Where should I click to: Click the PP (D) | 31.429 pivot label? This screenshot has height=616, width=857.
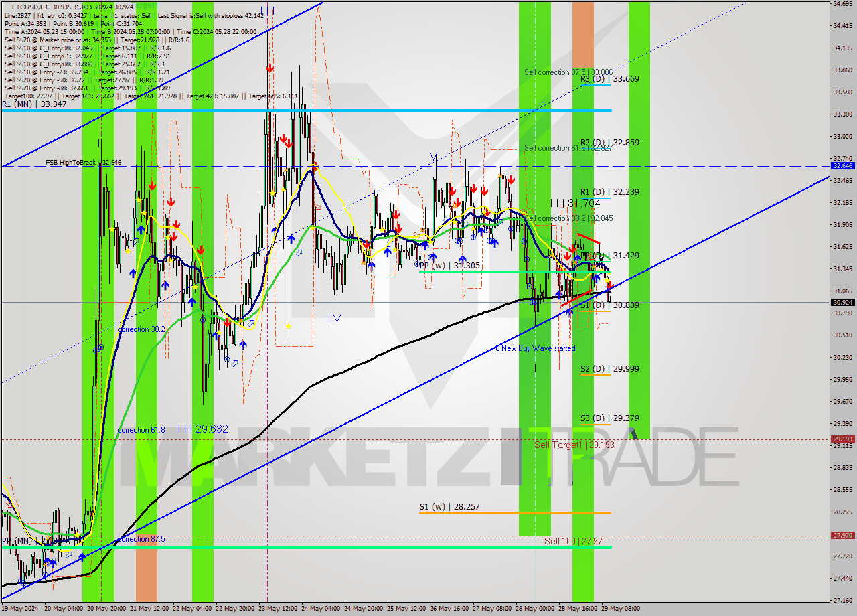[x=609, y=256]
